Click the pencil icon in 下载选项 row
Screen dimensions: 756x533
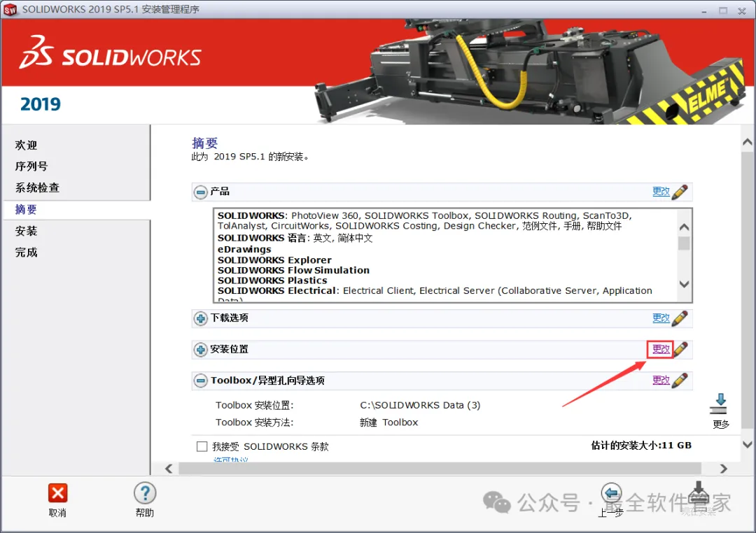point(679,318)
